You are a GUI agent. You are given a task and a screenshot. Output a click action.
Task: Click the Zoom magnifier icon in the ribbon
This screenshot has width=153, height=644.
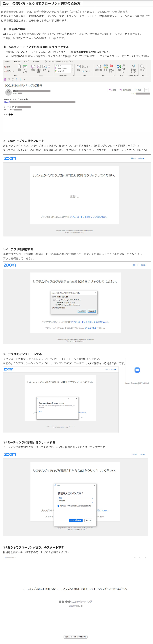[x=142, y=67]
